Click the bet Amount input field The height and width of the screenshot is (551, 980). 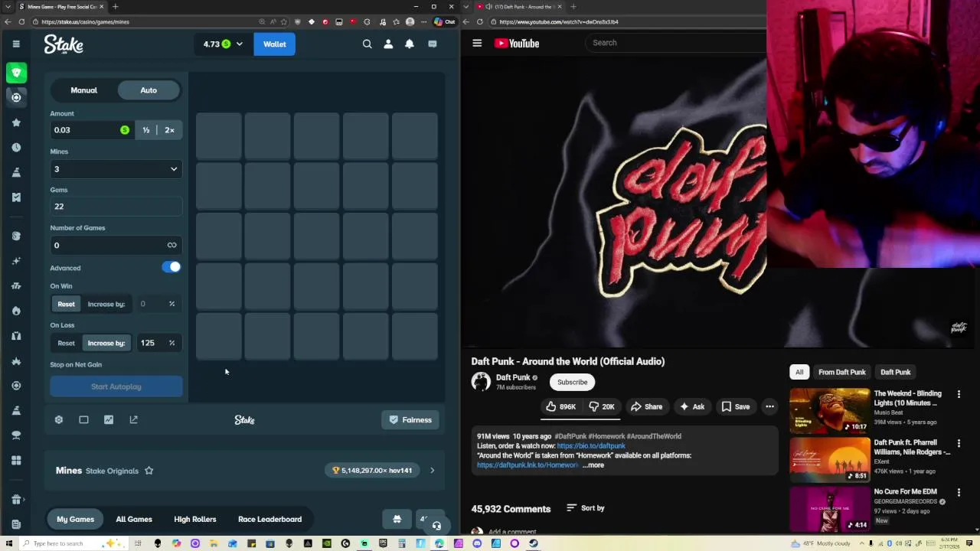[x=91, y=130]
